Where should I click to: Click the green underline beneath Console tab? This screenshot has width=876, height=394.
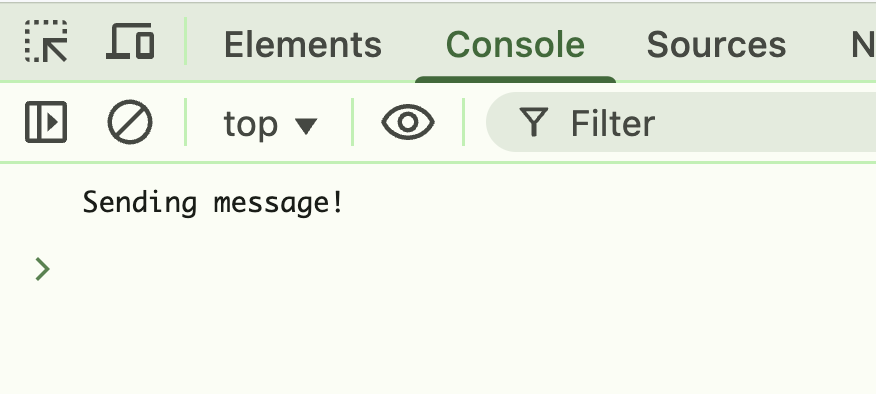click(x=515, y=80)
